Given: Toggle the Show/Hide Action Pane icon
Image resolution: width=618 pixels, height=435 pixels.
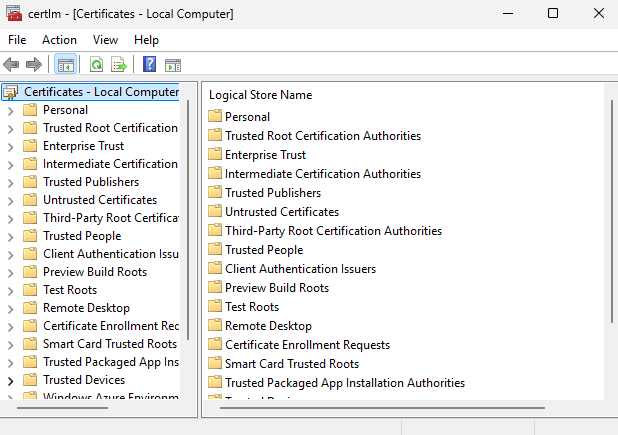Looking at the screenshot, I should (172, 65).
